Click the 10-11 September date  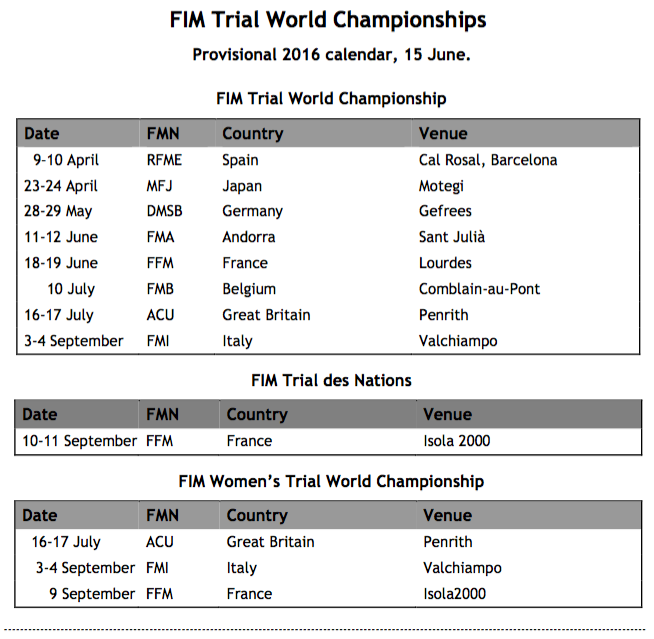click(x=79, y=441)
